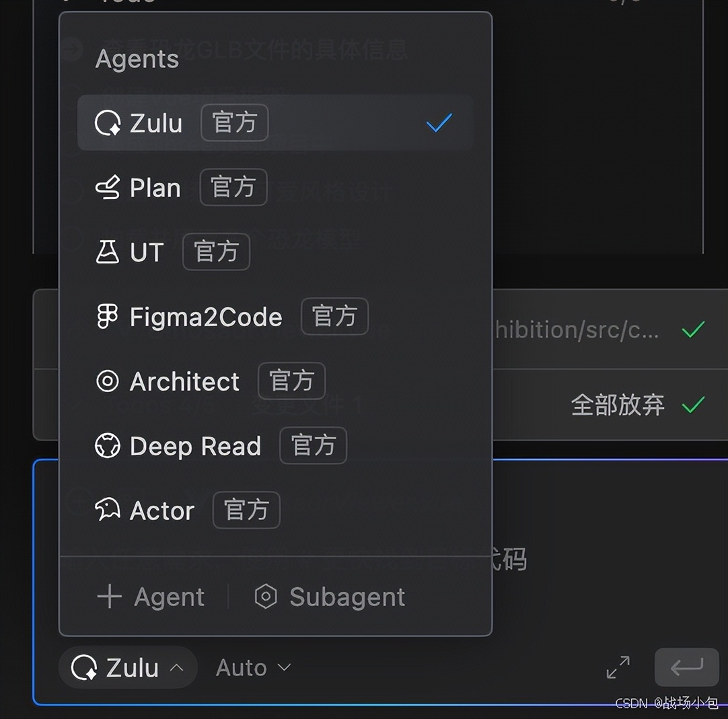The width and height of the screenshot is (728, 719).
Task: Choose the Architect agent entry
Action: click(184, 381)
